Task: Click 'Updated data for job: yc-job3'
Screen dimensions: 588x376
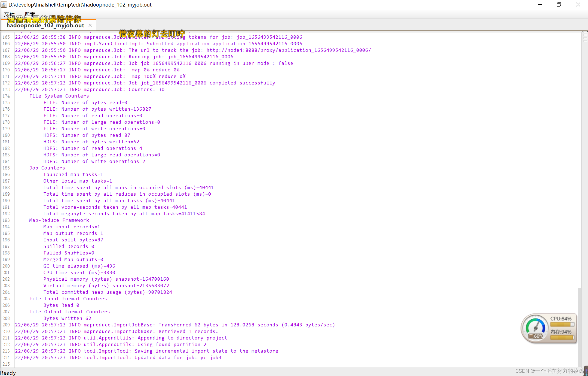Action: pos(118,357)
